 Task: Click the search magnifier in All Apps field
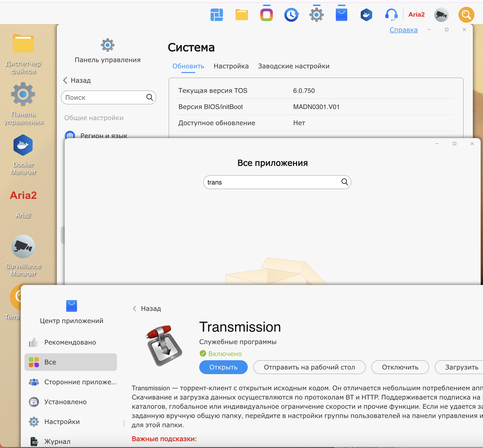(345, 182)
